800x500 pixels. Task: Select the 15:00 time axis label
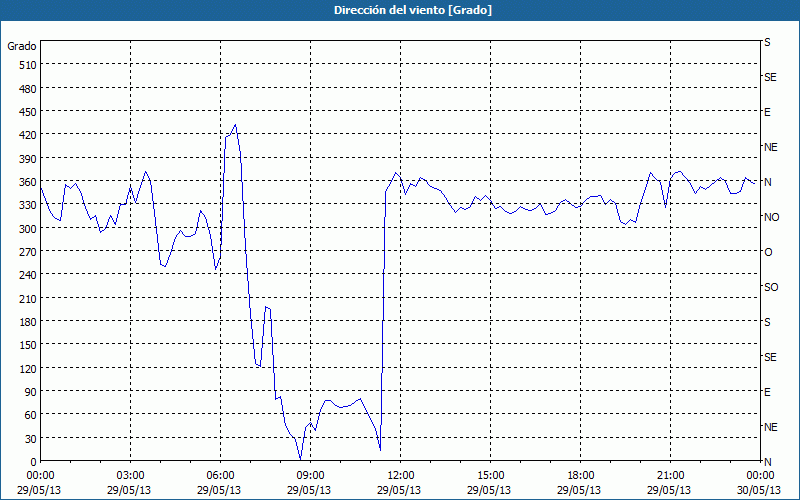coord(490,476)
